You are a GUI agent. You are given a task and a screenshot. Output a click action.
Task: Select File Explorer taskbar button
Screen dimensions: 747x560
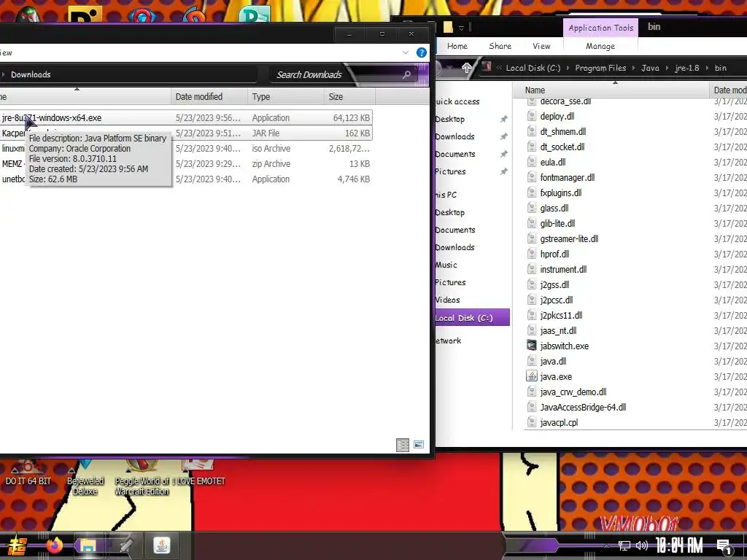(88, 545)
